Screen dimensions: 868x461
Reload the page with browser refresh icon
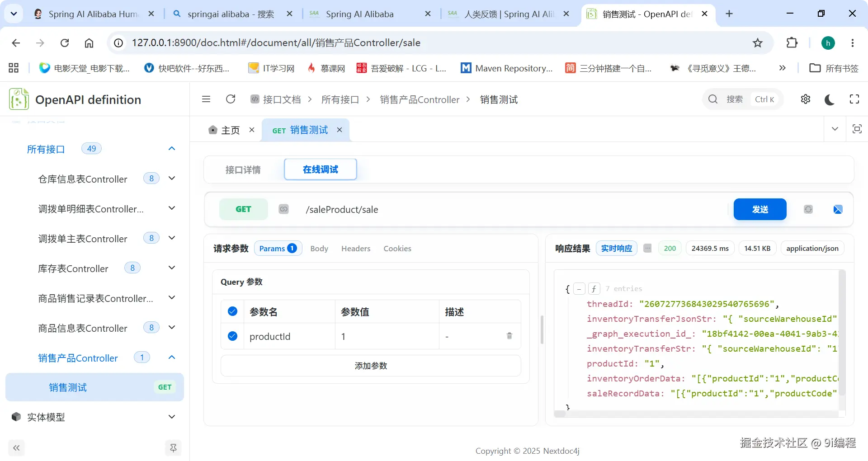click(x=65, y=43)
